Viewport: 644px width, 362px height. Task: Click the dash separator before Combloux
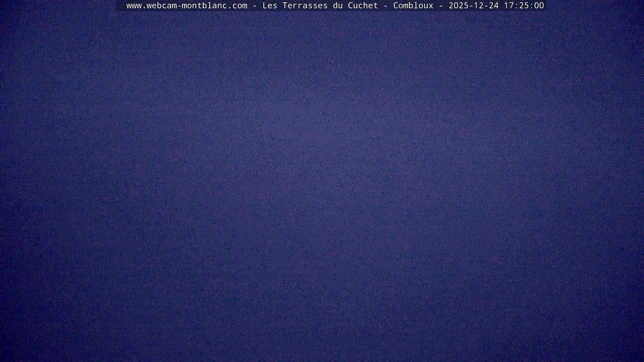[x=385, y=6]
